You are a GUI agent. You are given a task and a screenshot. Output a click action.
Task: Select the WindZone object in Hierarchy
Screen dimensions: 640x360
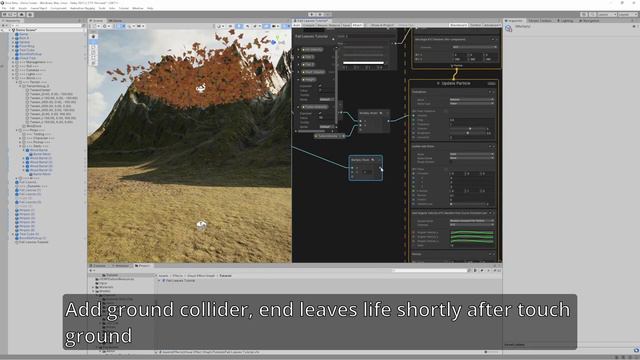(34, 126)
